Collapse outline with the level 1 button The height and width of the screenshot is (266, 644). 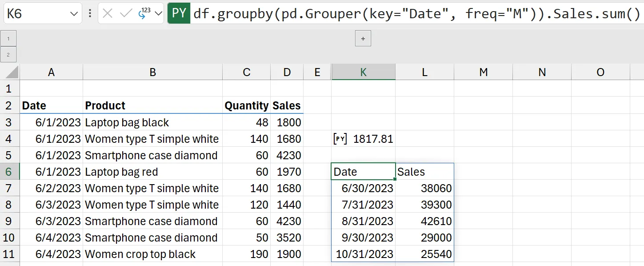coord(8,38)
